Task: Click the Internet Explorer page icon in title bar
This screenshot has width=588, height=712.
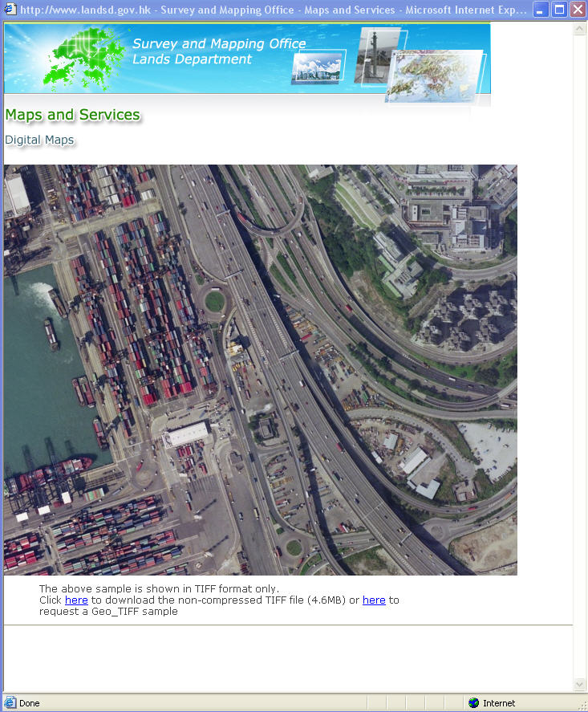Action: coord(10,9)
